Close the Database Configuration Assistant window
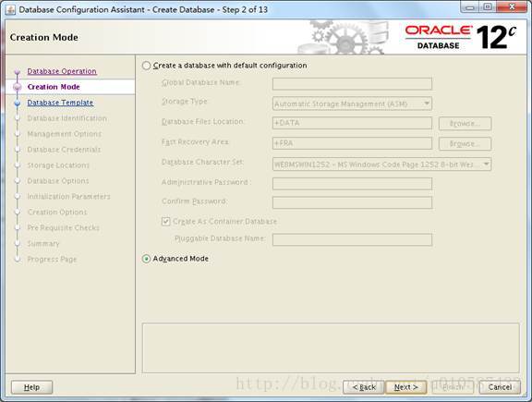 coord(512,7)
